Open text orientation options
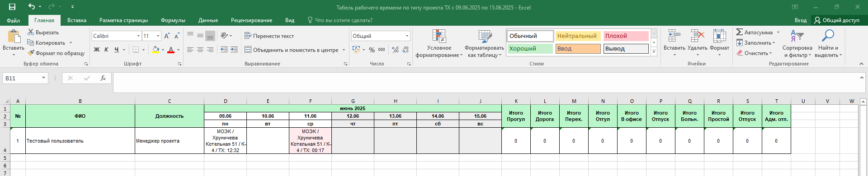Viewport: 868px width, 176px height. pos(226,36)
